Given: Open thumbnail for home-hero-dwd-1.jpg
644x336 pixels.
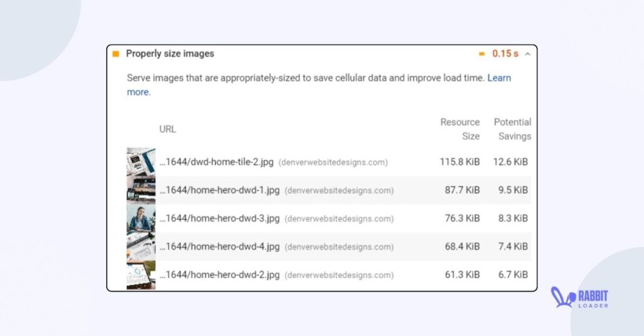Looking at the screenshot, I should pyautogui.click(x=141, y=190).
